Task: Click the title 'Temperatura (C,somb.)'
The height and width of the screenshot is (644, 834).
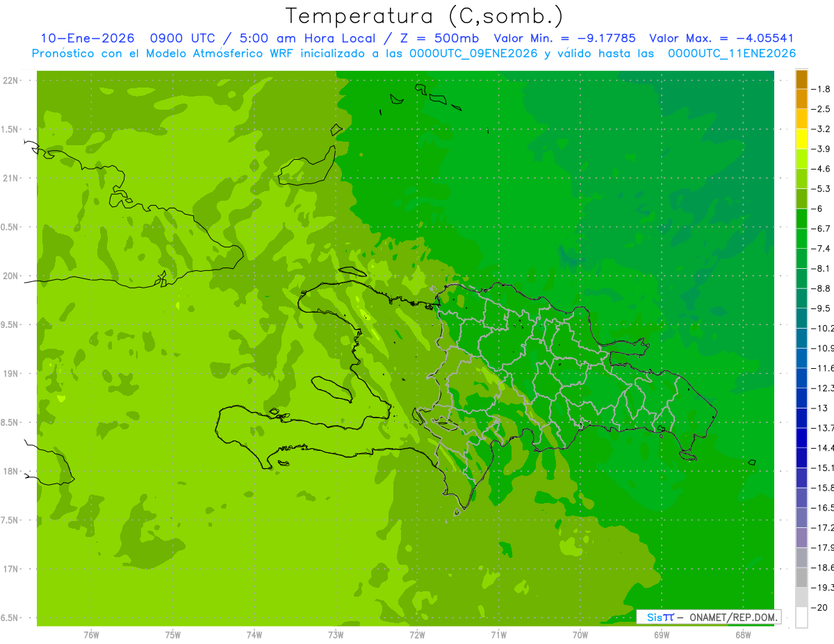Action: 424,16
